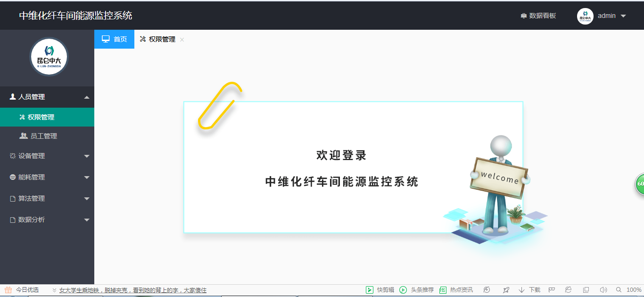Expand the 能耗管理 menu arrow

[x=87, y=178]
